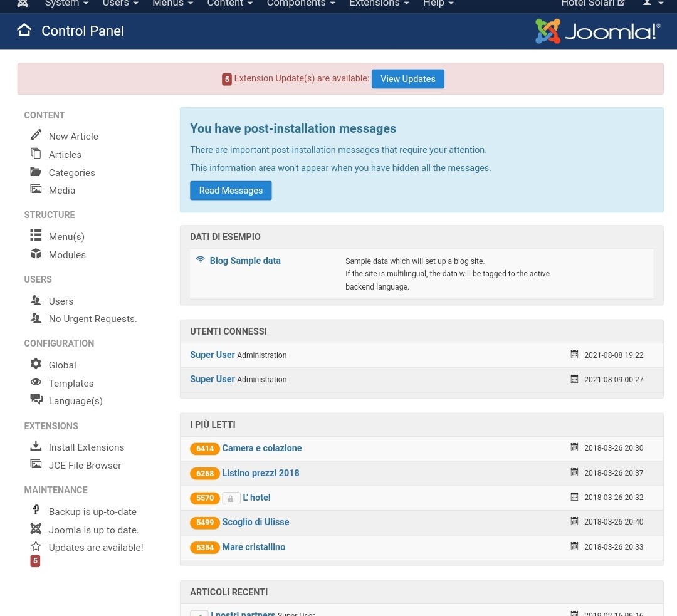This screenshot has height=616, width=677.
Task: Open the System dropdown menu
Action: point(66,3)
